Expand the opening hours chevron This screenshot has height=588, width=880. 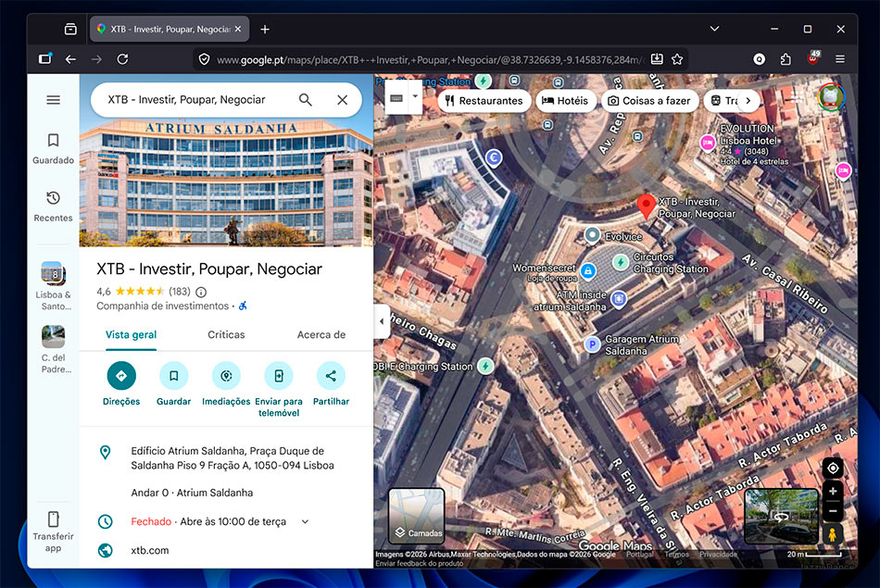pyautogui.click(x=305, y=522)
